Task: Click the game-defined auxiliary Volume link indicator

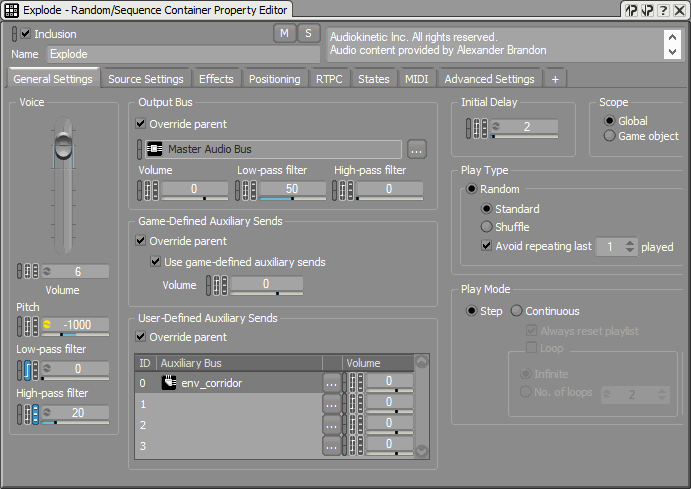Action: click(209, 285)
